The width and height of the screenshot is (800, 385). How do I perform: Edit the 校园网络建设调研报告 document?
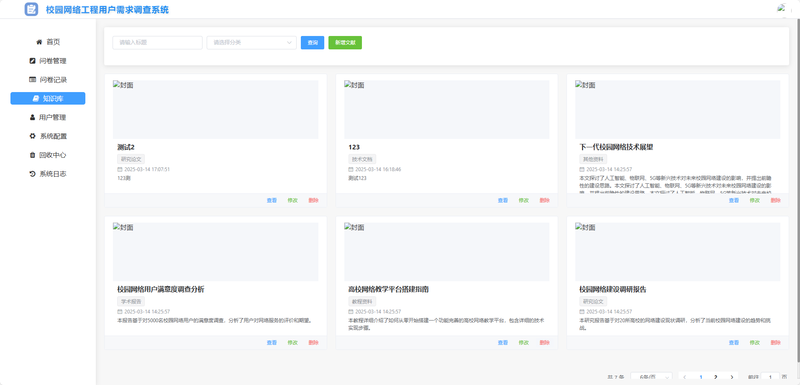[755, 343]
